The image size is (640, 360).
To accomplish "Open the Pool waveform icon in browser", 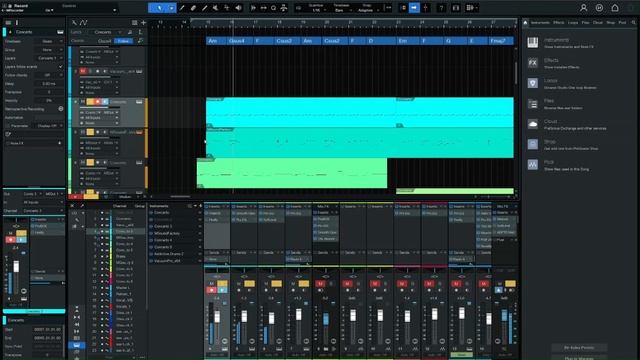I will pyautogui.click(x=533, y=164).
